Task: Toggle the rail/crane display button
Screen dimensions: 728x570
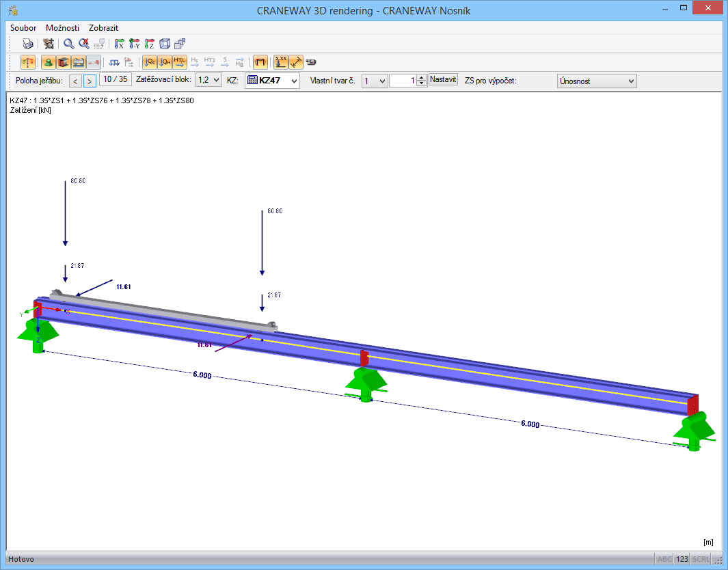Action: (79, 62)
